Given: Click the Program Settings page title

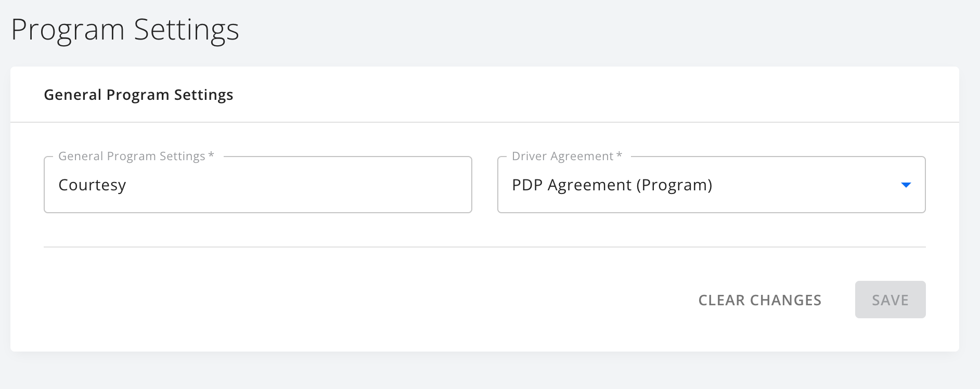Looking at the screenshot, I should pos(126,30).
